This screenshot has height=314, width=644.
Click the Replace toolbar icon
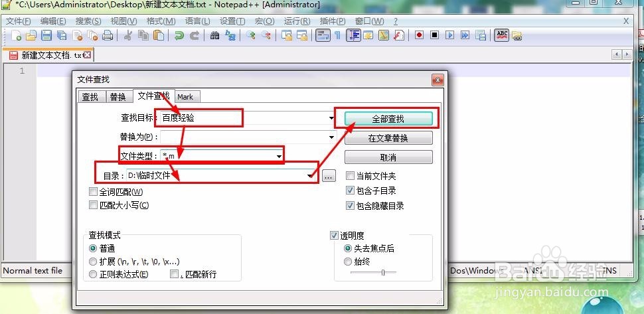coord(230,36)
